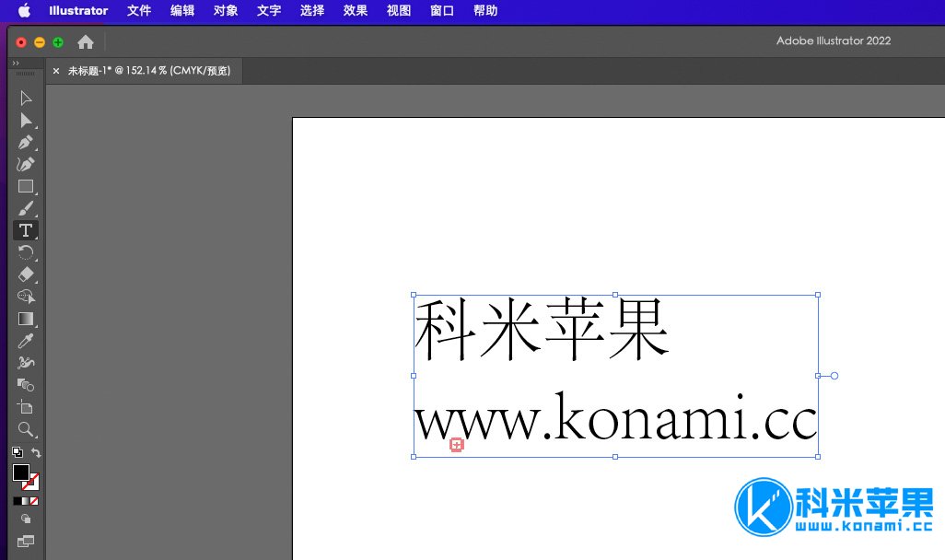Image resolution: width=945 pixels, height=560 pixels.
Task: Open the 选择 menu
Action: (312, 10)
